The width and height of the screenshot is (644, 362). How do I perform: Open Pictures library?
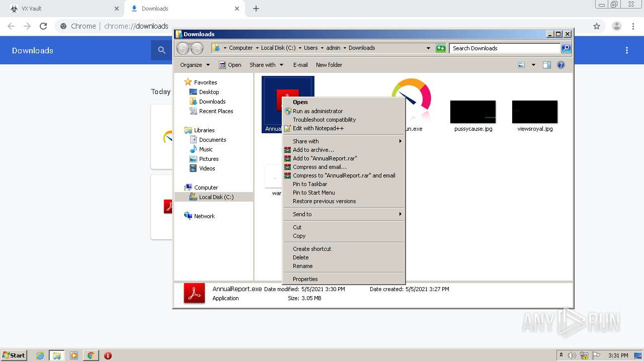(x=204, y=159)
